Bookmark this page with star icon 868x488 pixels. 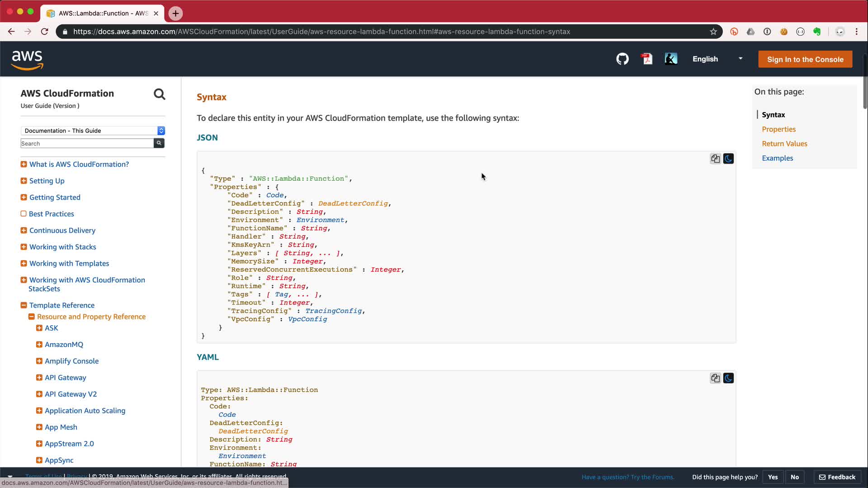pos(713,32)
